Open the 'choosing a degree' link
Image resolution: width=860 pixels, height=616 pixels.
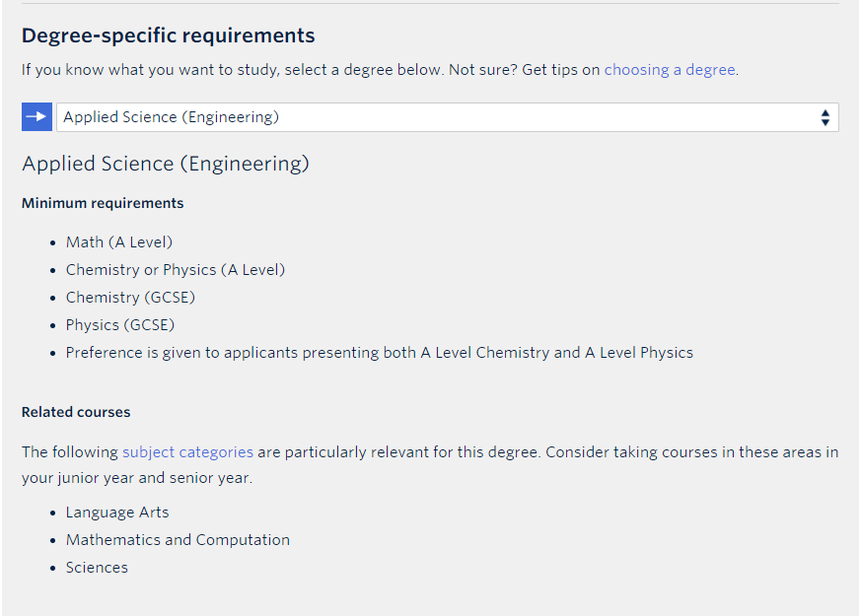[x=669, y=70]
